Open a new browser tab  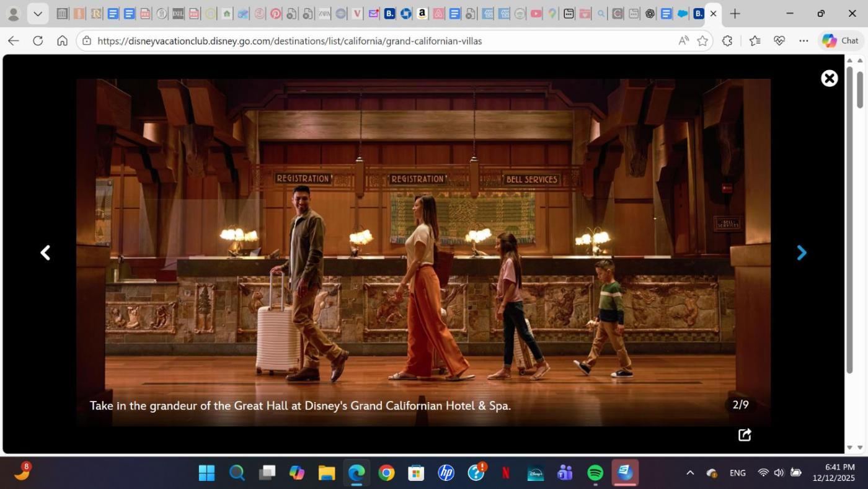click(x=735, y=14)
